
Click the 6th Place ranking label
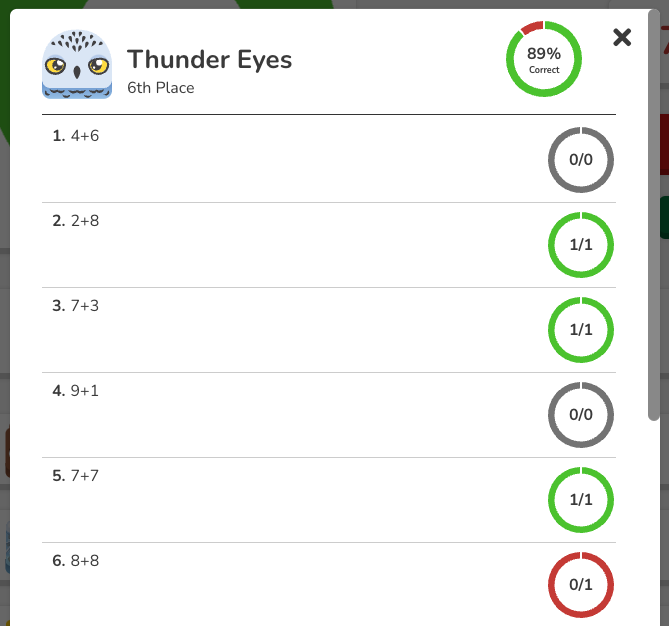[x=161, y=87]
